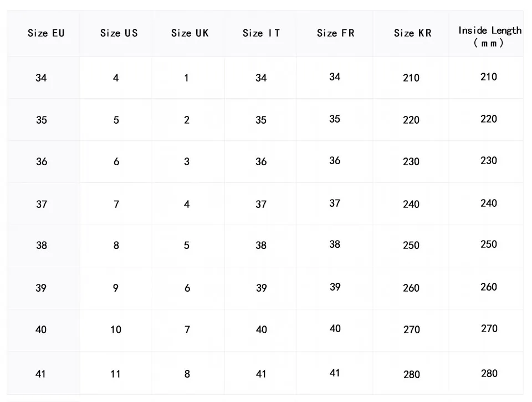
Task: Select UK size 8 cell in last row
Action: 187,374
